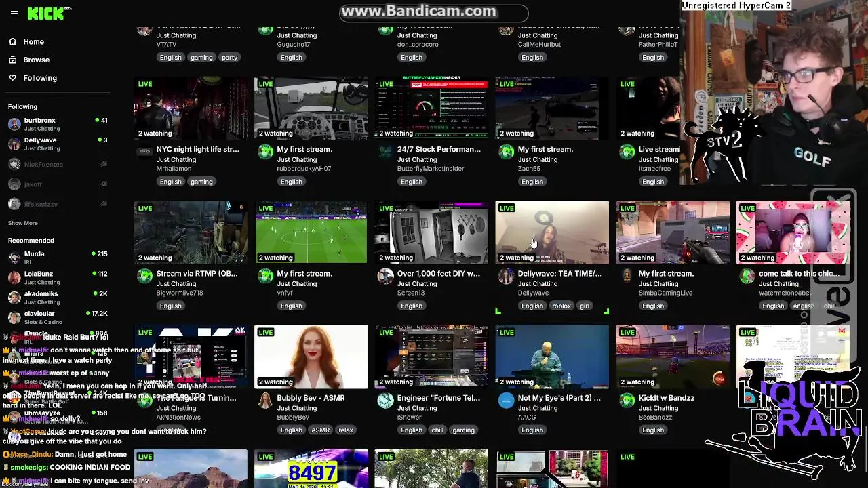This screenshot has width=868, height=488.
Task: Click BsoBandzz channel name
Action: (655, 417)
